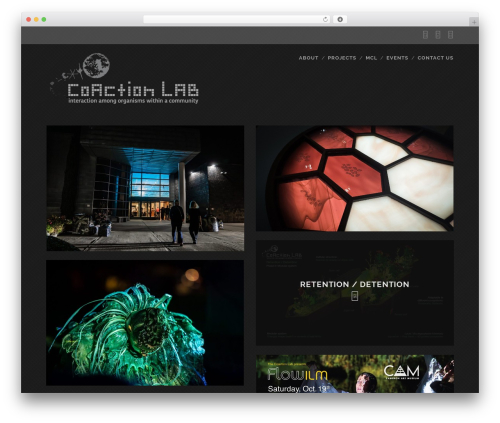Open the red hexagonal panels photo
500x423 pixels.
tap(355, 178)
